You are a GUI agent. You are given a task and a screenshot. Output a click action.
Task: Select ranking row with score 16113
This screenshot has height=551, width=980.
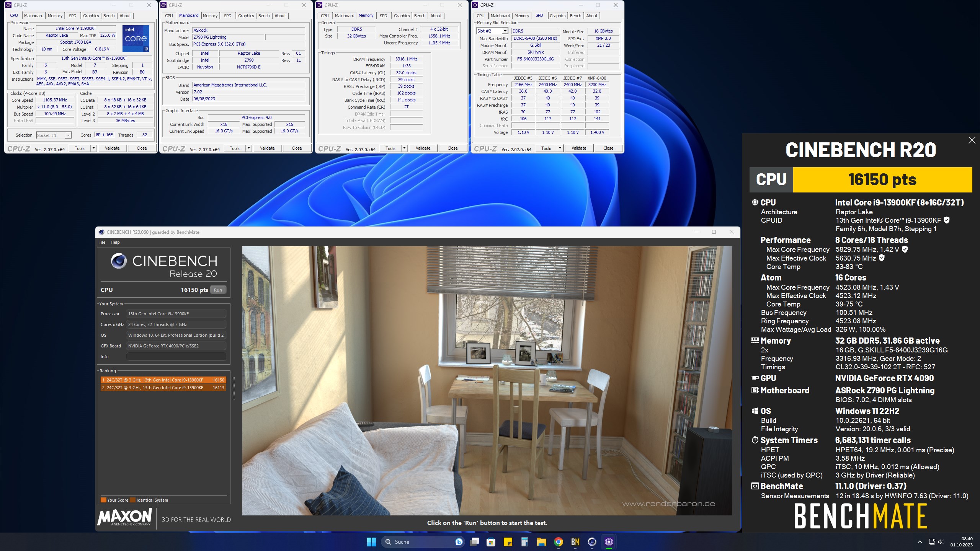click(163, 388)
